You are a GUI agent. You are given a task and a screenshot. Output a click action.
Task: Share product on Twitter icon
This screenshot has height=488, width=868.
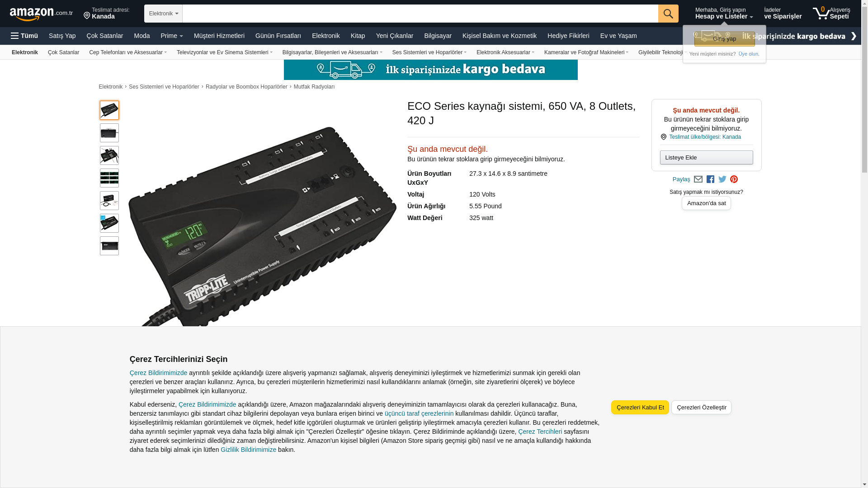[x=722, y=179]
